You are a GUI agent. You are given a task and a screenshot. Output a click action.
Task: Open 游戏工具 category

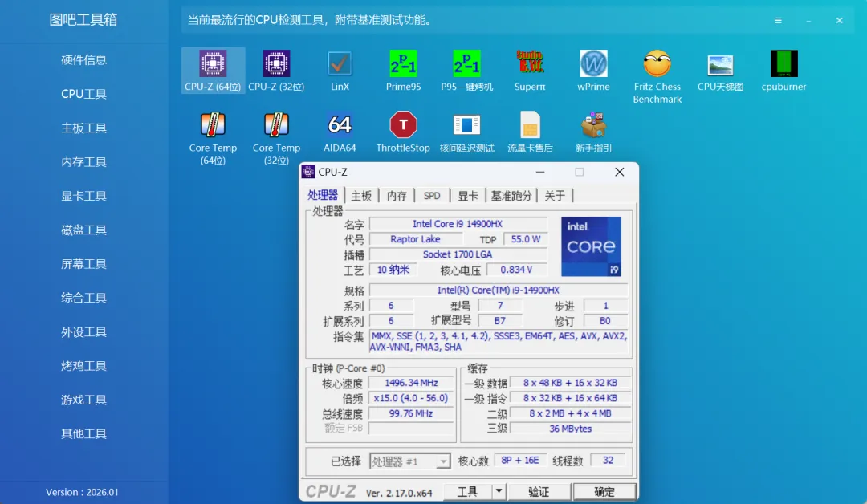[x=83, y=400]
